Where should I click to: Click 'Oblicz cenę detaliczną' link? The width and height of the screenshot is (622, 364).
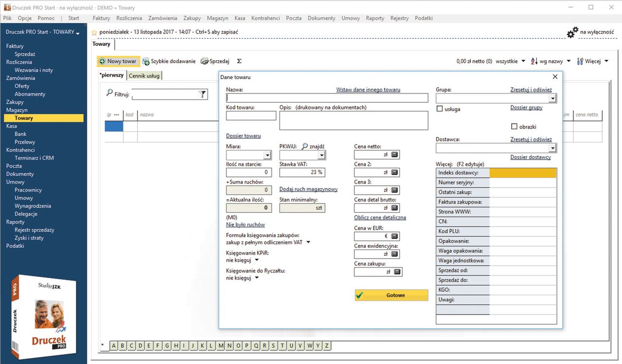tap(380, 217)
